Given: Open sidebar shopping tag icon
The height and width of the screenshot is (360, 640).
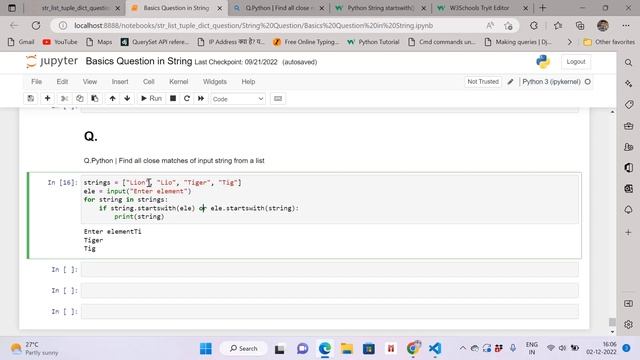Looking at the screenshot, I should pos(629,104).
